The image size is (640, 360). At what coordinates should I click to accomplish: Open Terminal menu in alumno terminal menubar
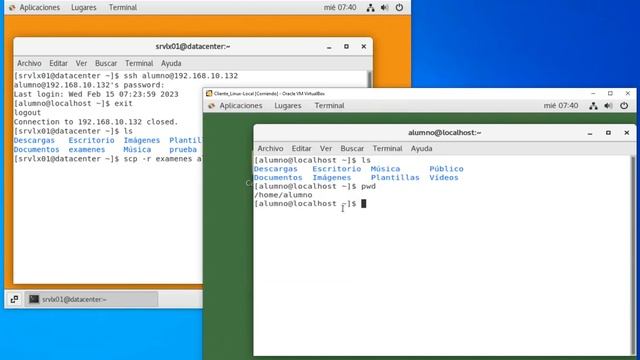click(387, 149)
